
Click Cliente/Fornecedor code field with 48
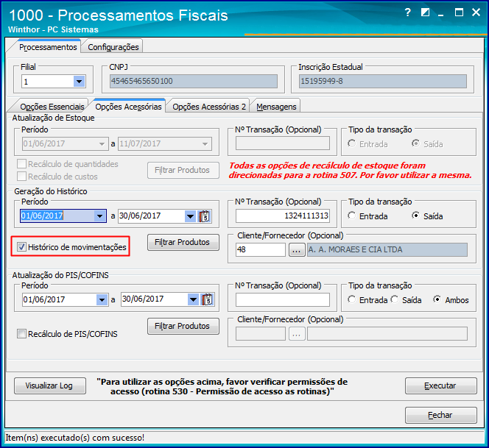coord(261,249)
